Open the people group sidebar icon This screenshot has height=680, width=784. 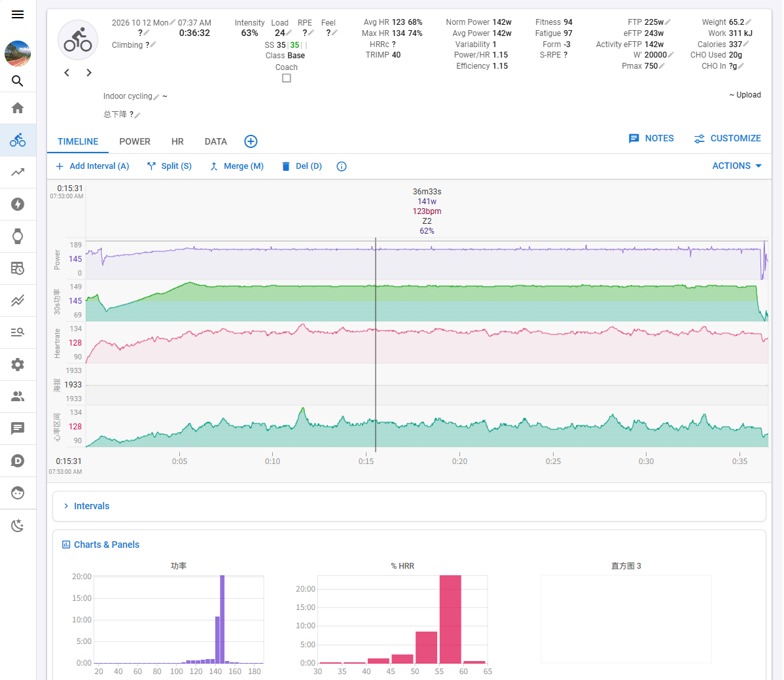(x=18, y=397)
